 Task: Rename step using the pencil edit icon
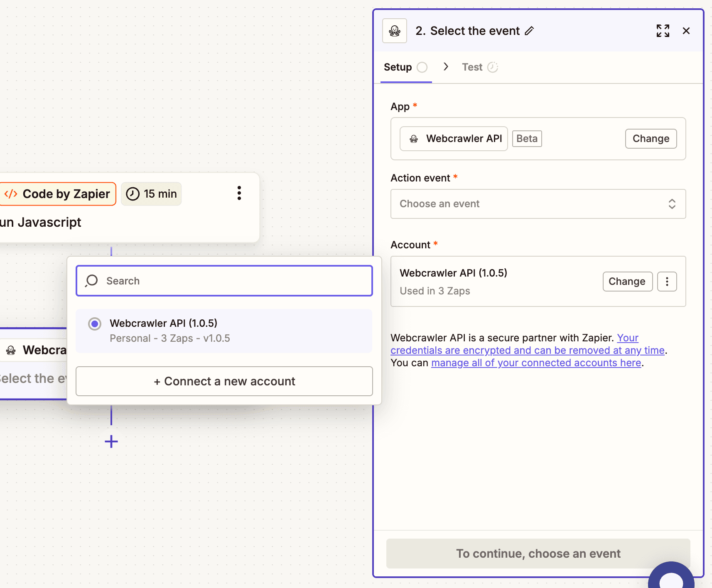pyautogui.click(x=530, y=31)
